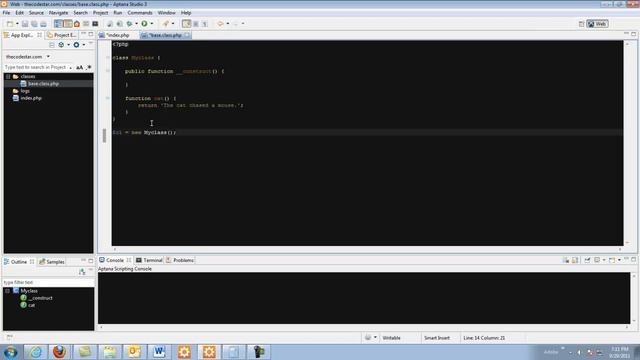Click the rocket Deploy toolbar icon
This screenshot has width=640, height=360.
click(166, 24)
